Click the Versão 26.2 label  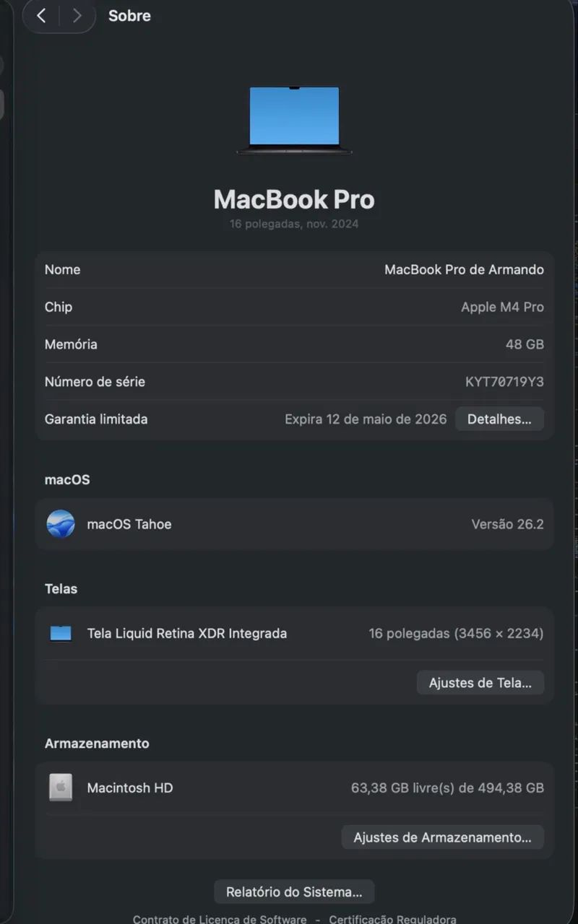click(x=508, y=523)
